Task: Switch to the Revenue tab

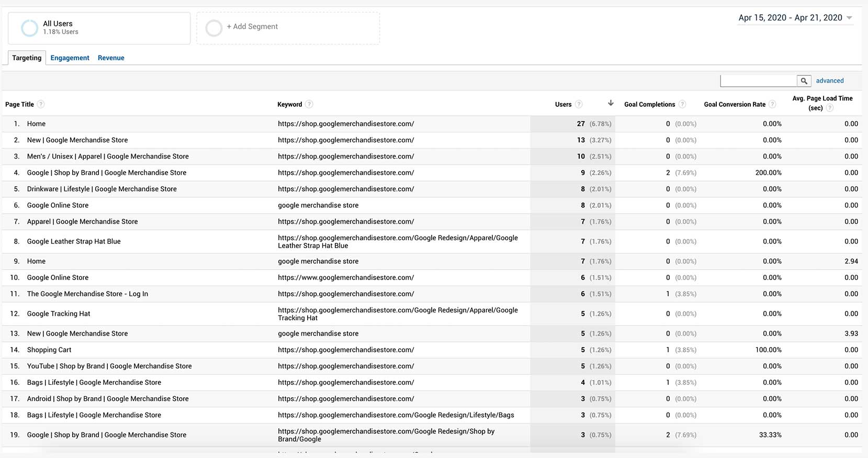Action: [111, 58]
